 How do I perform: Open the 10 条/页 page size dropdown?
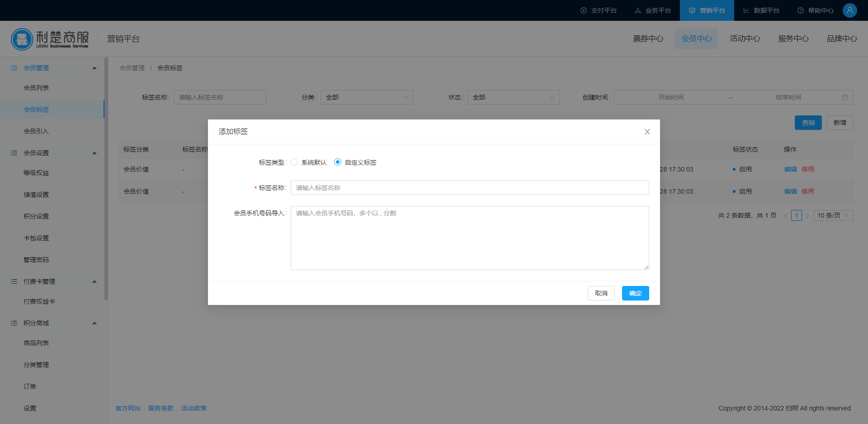834,215
